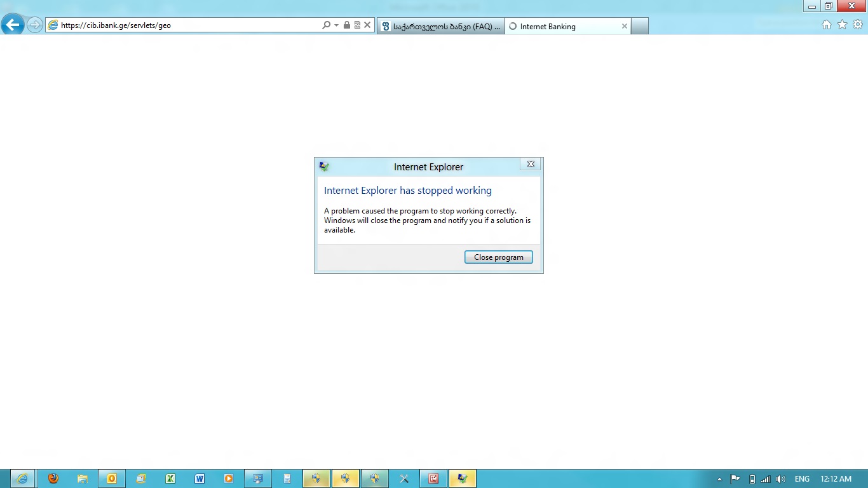868x488 pixels.
Task: Open the volume speaker tray icon
Action: click(x=781, y=479)
